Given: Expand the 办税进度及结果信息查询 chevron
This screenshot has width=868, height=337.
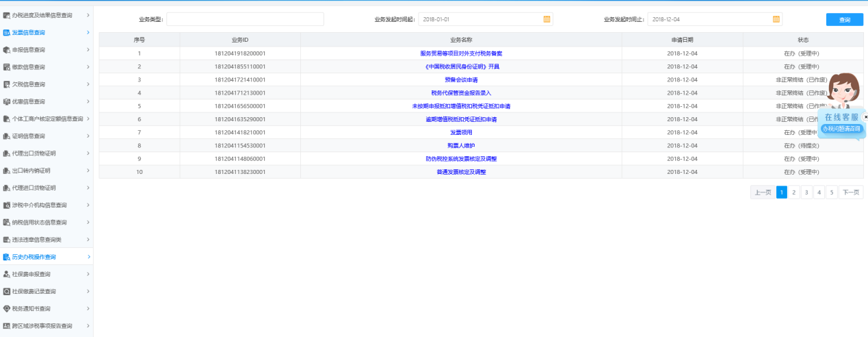Looking at the screenshot, I should 88,15.
